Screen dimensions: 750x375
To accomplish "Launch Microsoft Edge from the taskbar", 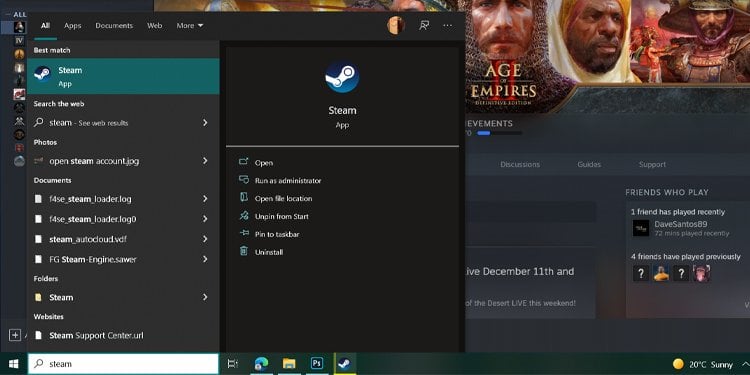I will (261, 364).
